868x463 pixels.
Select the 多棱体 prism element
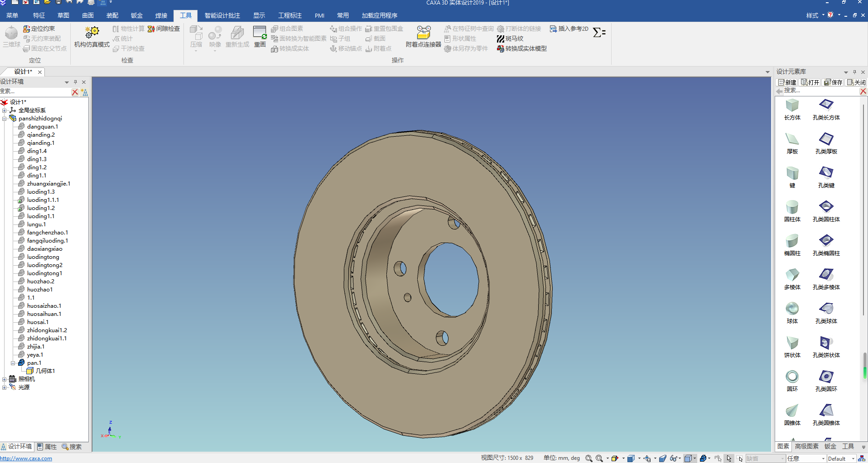pyautogui.click(x=792, y=279)
